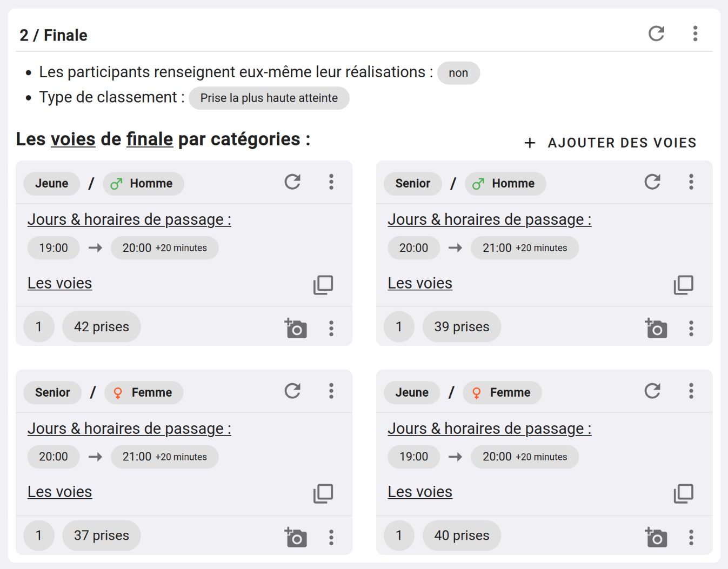Copy the Senior Homme routes
728x569 pixels.
coord(683,285)
